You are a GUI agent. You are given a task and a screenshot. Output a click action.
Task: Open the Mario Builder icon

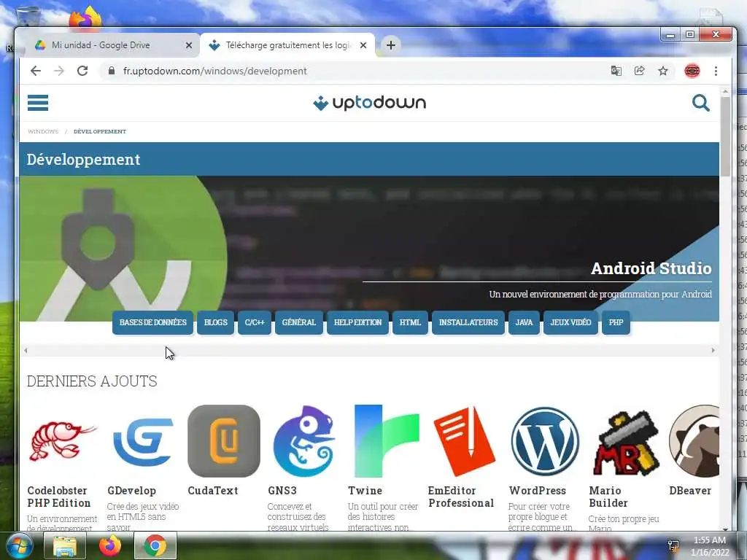pyautogui.click(x=626, y=443)
